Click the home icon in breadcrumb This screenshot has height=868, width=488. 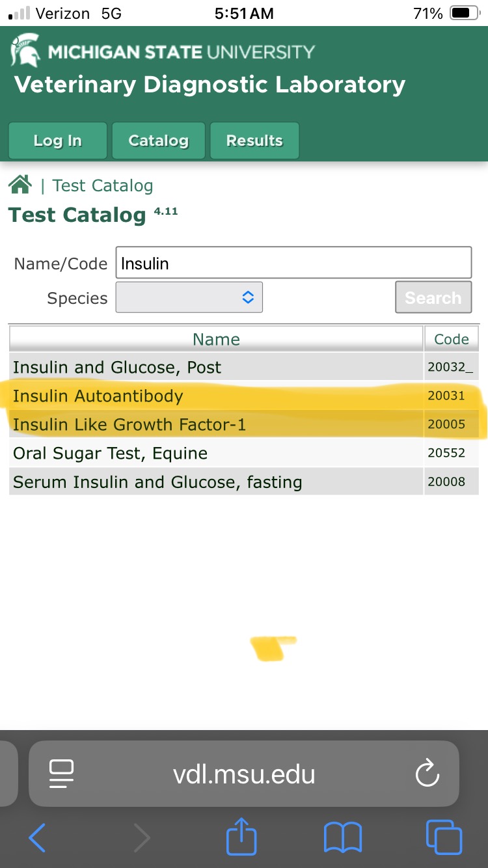[20, 185]
